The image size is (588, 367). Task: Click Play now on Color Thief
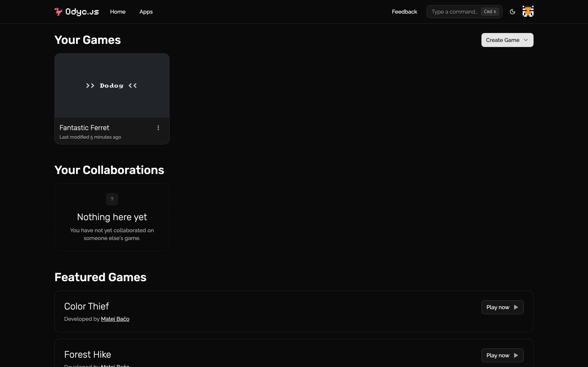(502, 307)
